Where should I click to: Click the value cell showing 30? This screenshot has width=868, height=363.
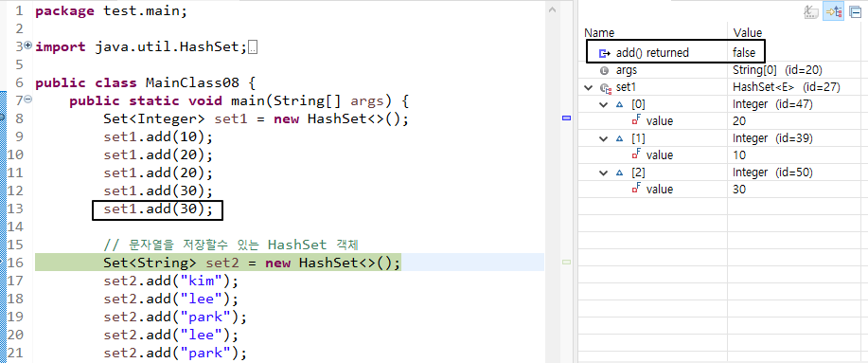click(x=739, y=190)
